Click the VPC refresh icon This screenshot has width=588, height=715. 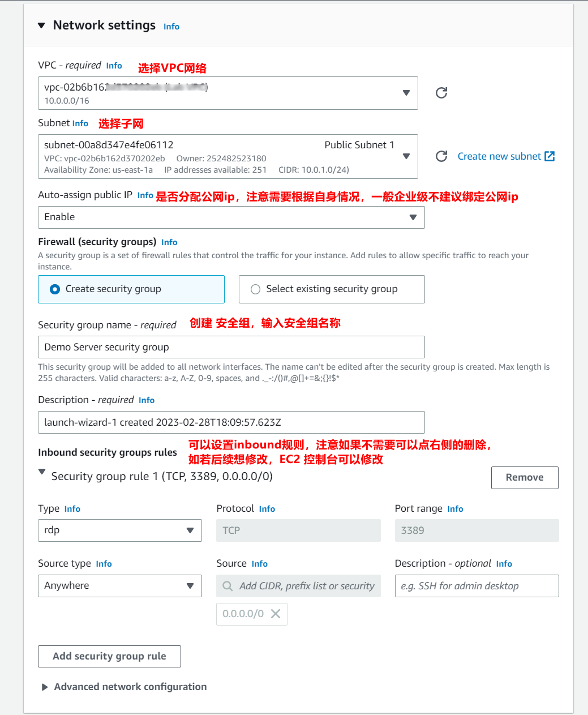pos(441,93)
